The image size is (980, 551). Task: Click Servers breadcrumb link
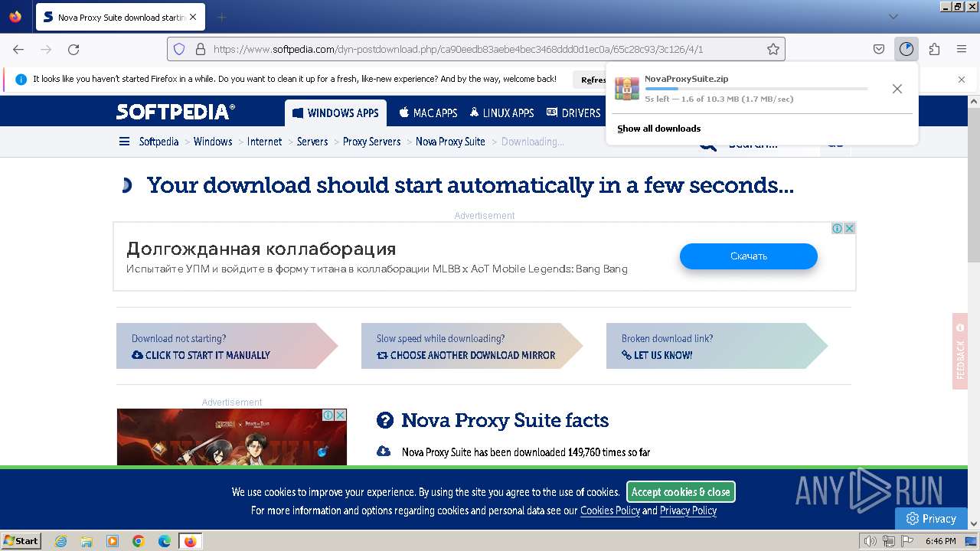click(x=312, y=142)
